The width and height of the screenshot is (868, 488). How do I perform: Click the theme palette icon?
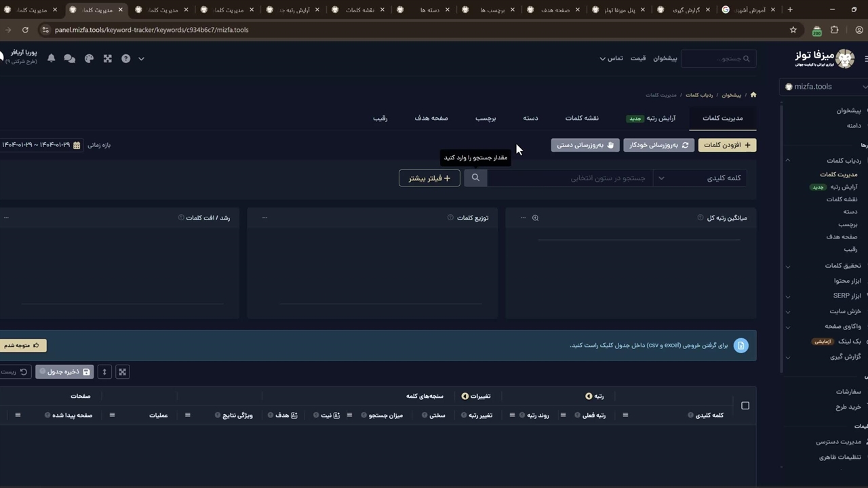click(89, 59)
